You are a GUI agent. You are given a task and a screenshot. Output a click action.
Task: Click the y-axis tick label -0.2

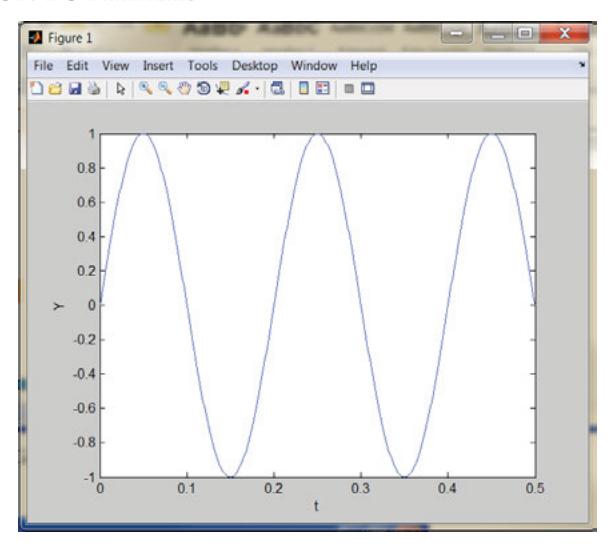pos(84,340)
